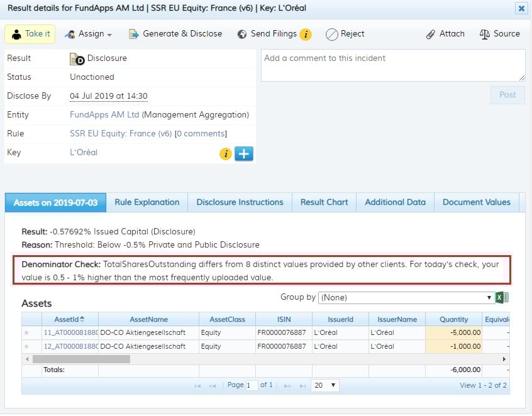This screenshot has width=532, height=416.
Task: Click the Disclose By date 04 Jul 2019
Action: point(109,96)
